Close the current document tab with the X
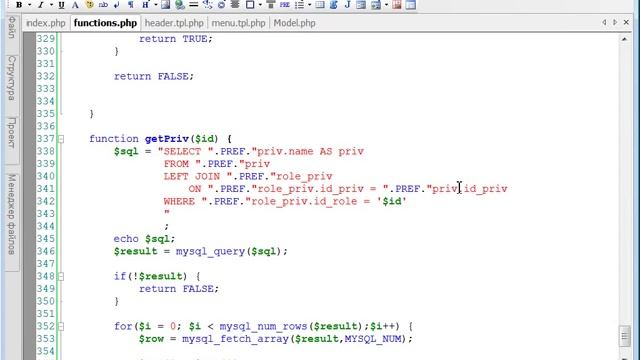Viewport: 640px width, 360px height. point(626,22)
